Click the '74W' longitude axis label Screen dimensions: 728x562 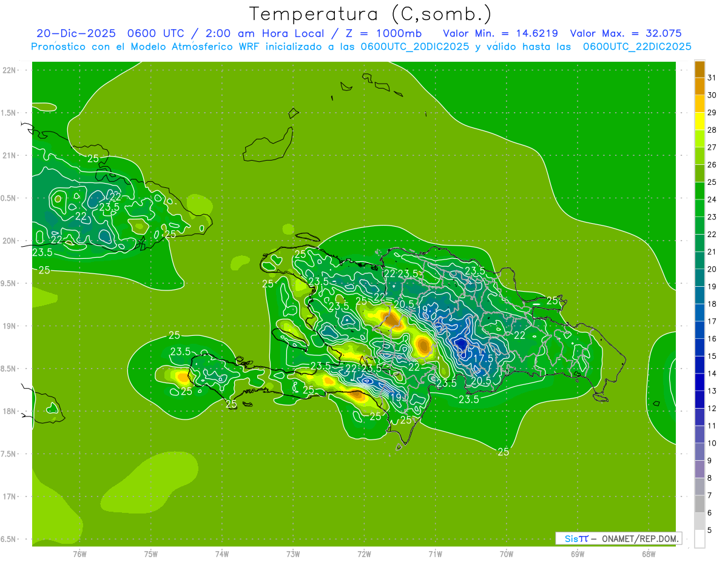click(x=222, y=554)
